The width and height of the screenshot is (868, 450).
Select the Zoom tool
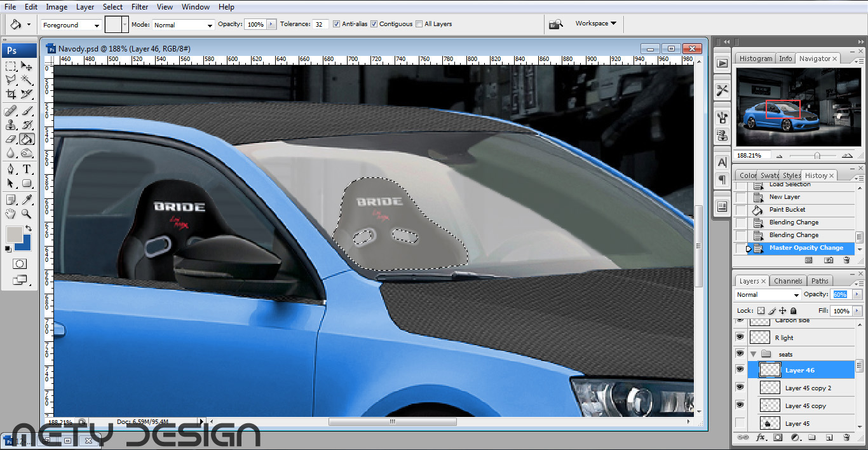click(27, 214)
